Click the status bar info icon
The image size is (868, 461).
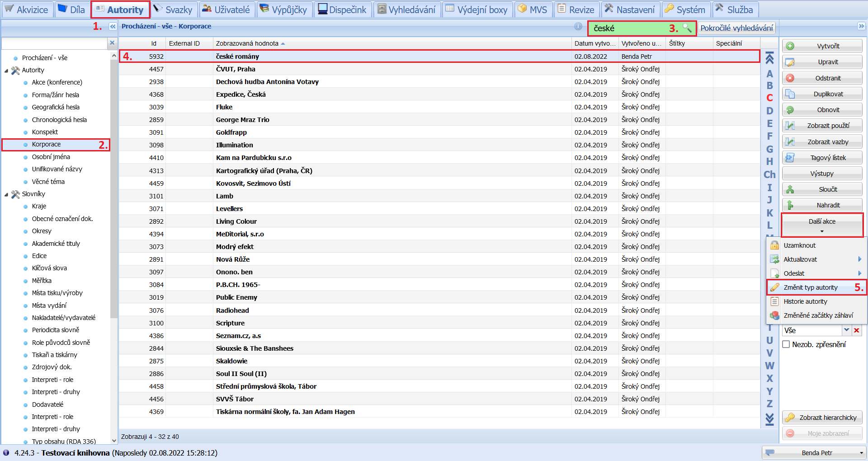[6, 452]
